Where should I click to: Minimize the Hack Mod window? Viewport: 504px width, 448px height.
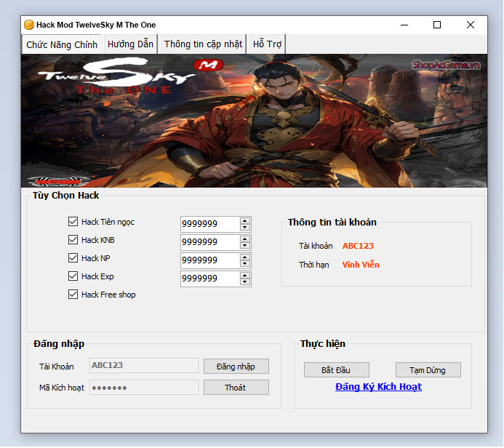tap(404, 25)
